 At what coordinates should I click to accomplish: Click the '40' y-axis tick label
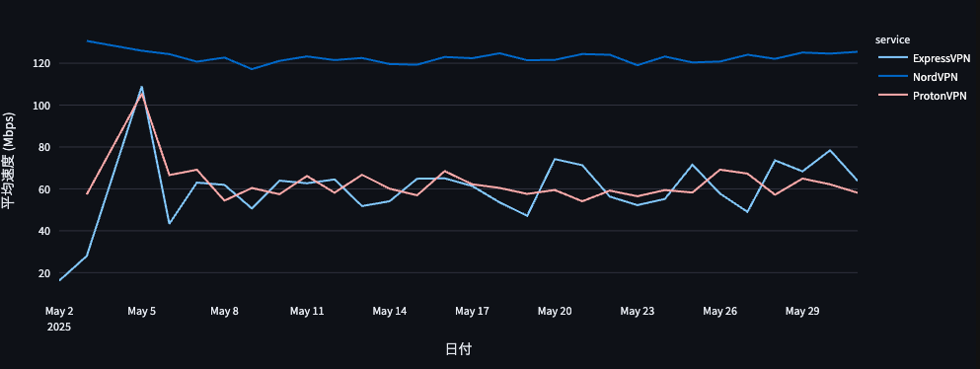[x=44, y=231]
